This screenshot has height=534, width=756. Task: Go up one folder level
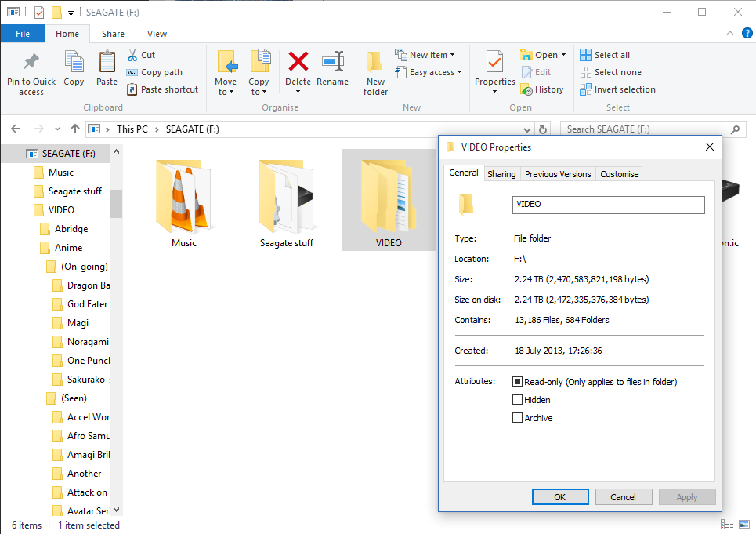74,129
